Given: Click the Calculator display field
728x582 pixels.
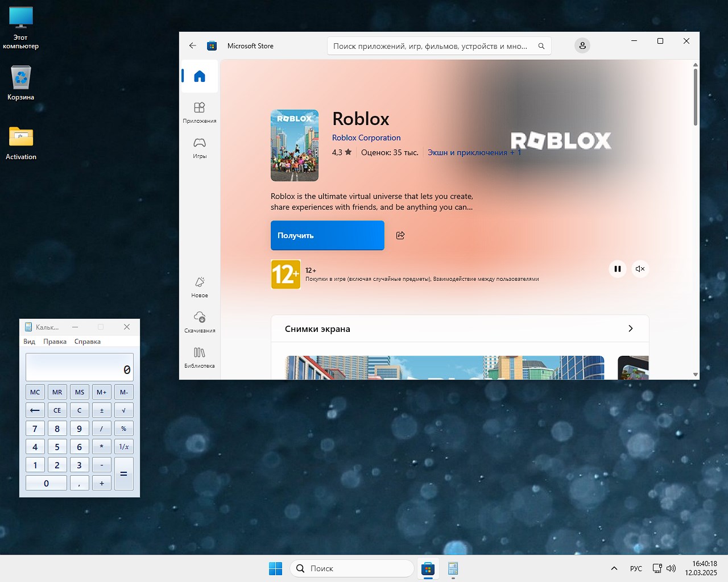Looking at the screenshot, I should pyautogui.click(x=80, y=367).
